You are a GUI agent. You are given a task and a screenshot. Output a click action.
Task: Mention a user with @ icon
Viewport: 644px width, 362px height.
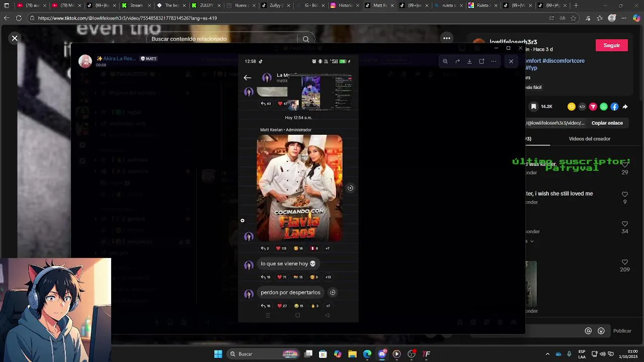[x=588, y=331]
